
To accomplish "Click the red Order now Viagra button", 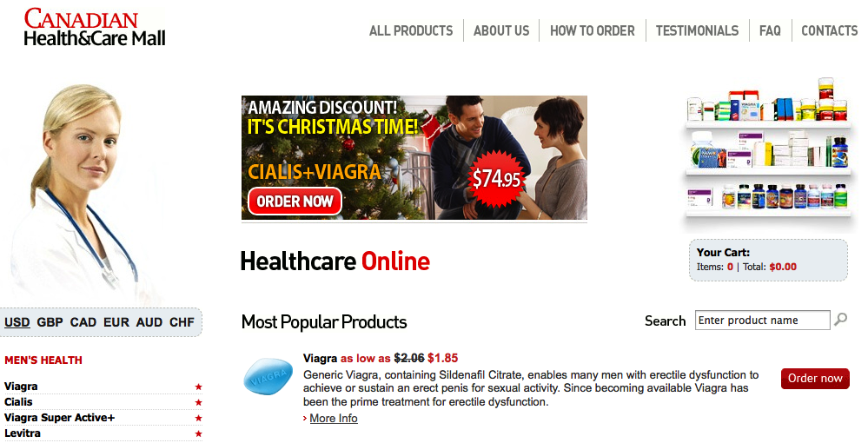I will coord(815,378).
